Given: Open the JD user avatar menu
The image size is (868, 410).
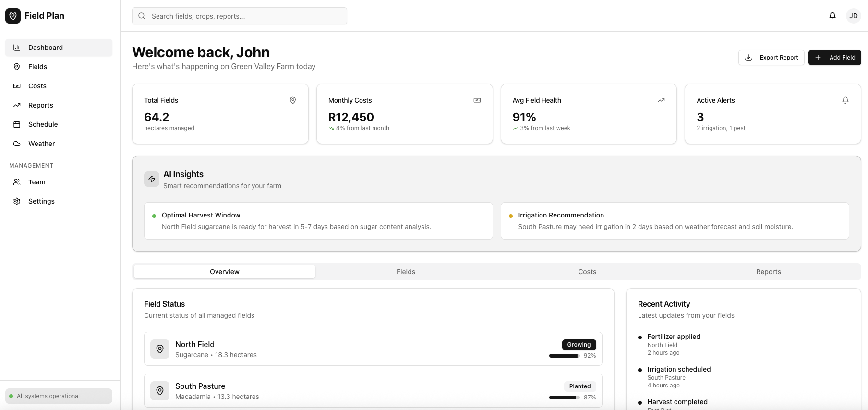Looking at the screenshot, I should (x=853, y=16).
